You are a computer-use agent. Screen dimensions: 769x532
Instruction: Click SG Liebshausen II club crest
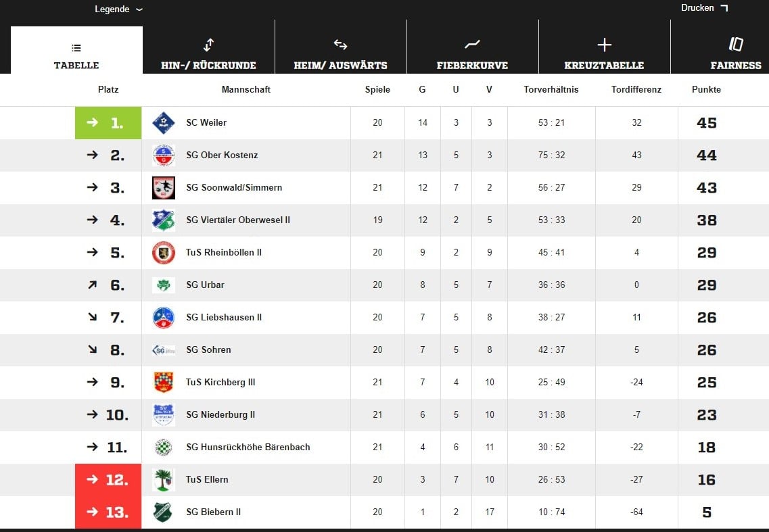click(163, 317)
